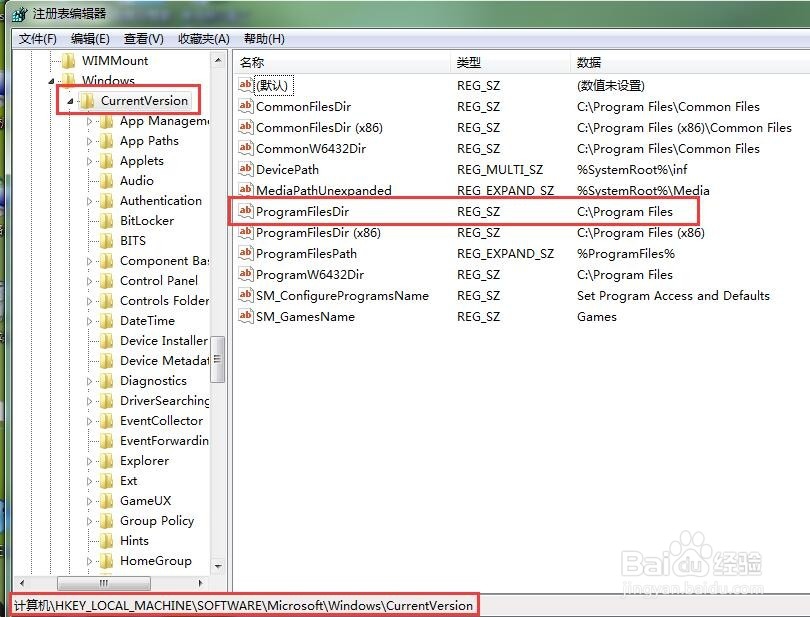Click the status bar registry path

[243, 605]
